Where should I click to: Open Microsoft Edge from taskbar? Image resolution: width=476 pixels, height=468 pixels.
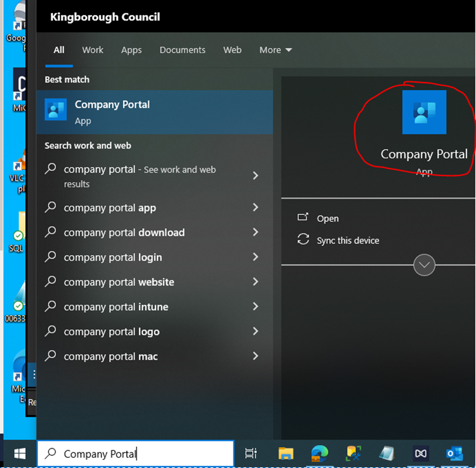pyautogui.click(x=320, y=453)
